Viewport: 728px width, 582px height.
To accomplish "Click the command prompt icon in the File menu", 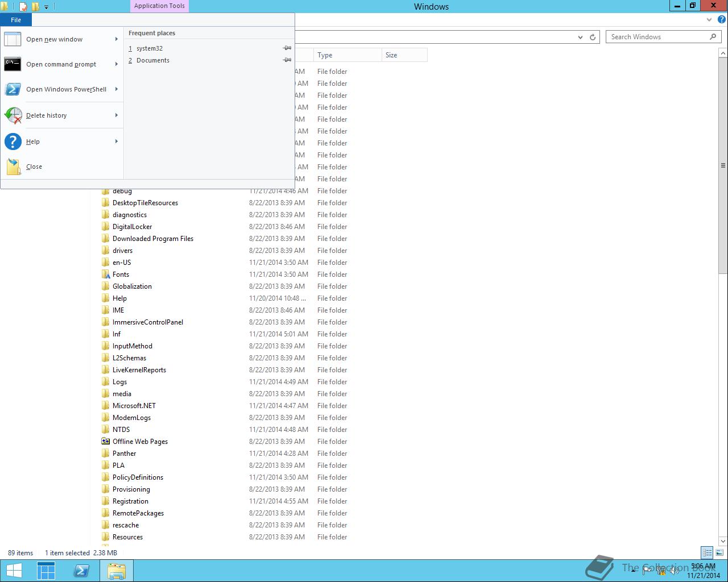I will click(x=13, y=64).
